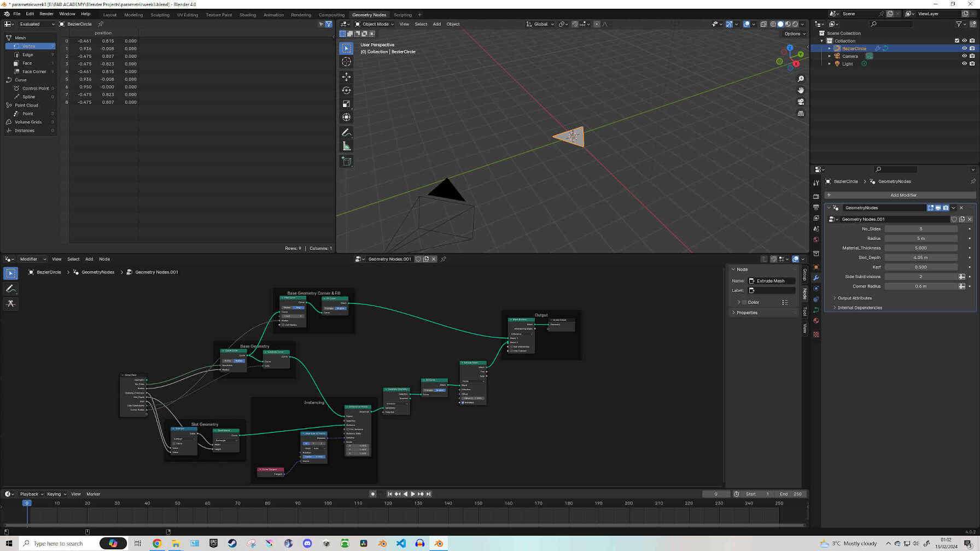Select the Add Cube tool
This screenshot has height=551, width=980.
(x=346, y=161)
